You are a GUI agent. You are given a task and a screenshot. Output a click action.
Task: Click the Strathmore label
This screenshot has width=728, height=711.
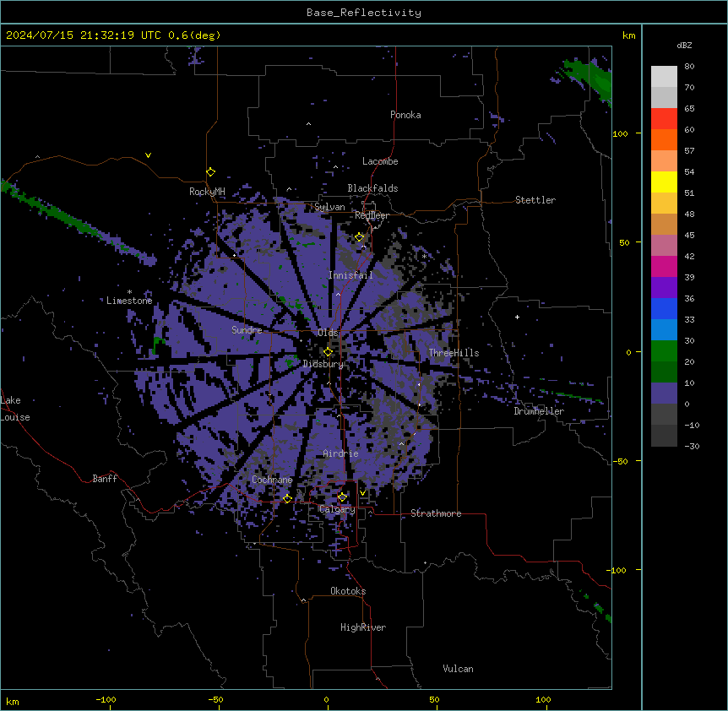coord(436,513)
